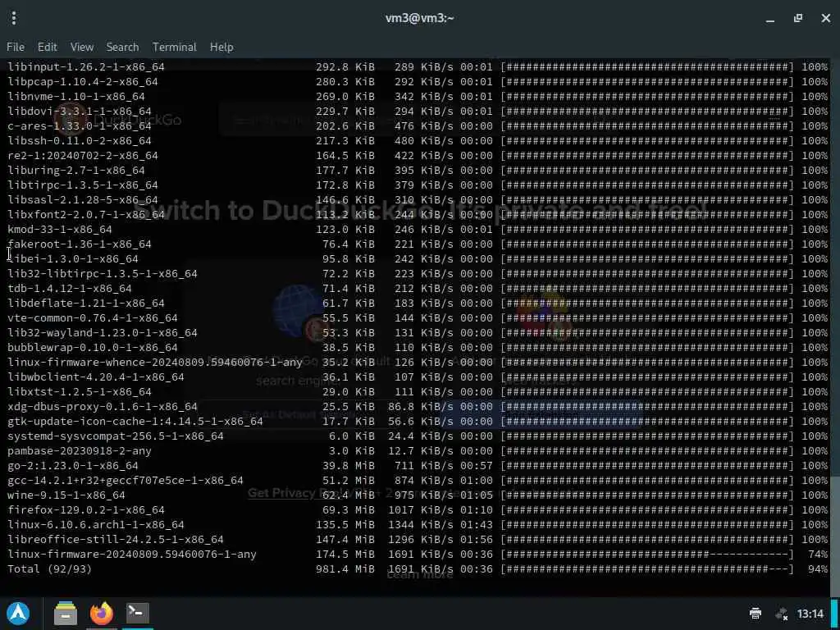Click the 981.4 MiB total size value
This screenshot has width=840, height=630.
click(x=345, y=569)
